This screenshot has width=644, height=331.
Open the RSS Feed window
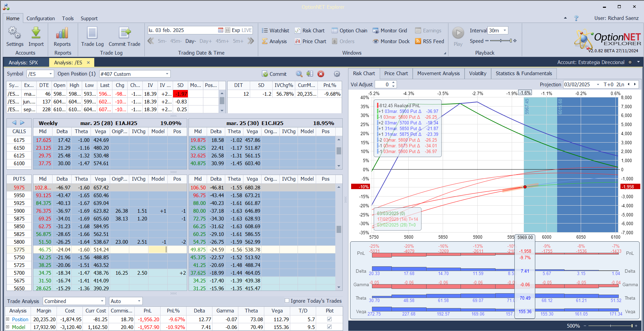[430, 41]
